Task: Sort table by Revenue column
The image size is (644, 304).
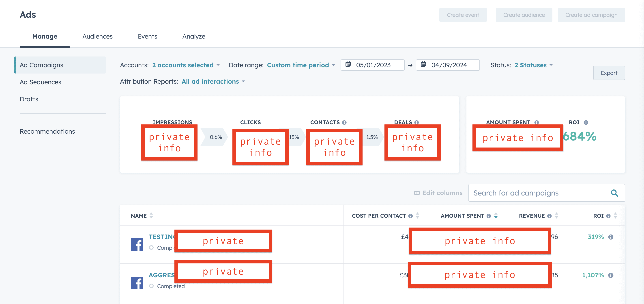Action: [556, 215]
